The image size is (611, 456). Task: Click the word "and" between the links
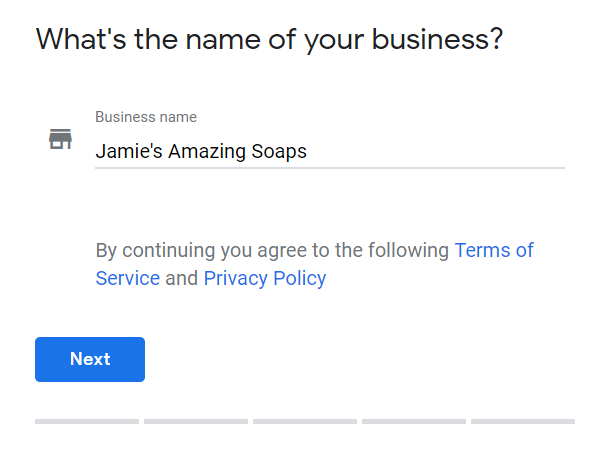click(182, 278)
